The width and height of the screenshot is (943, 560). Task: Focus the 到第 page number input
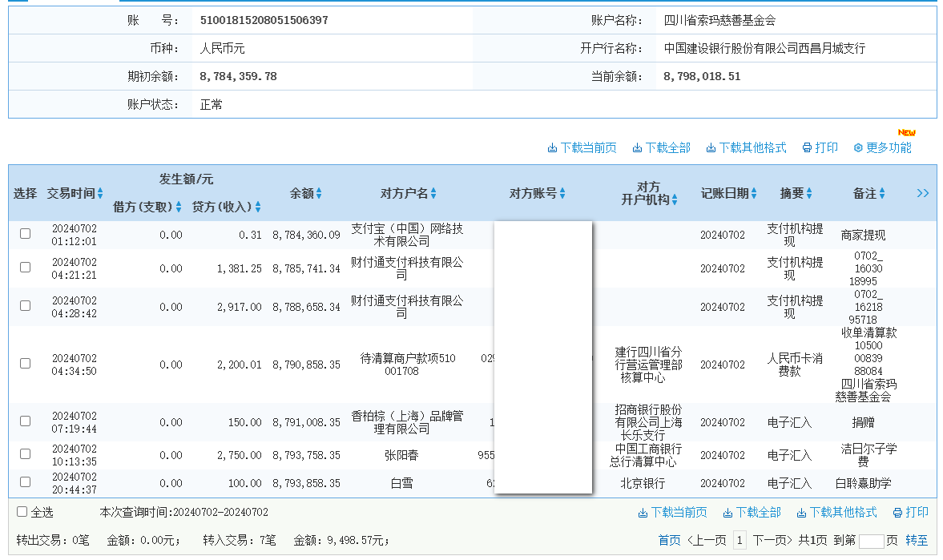point(872,541)
